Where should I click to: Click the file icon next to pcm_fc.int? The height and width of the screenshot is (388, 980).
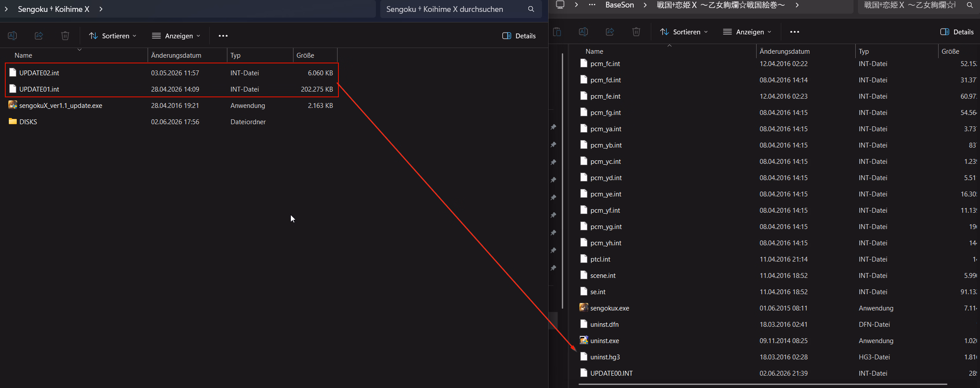(584, 63)
